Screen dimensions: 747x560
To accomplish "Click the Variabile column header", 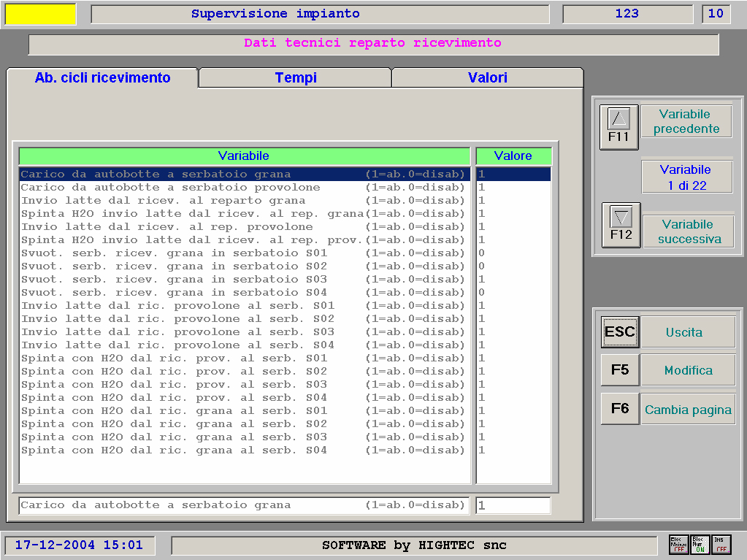I will 244,156.
